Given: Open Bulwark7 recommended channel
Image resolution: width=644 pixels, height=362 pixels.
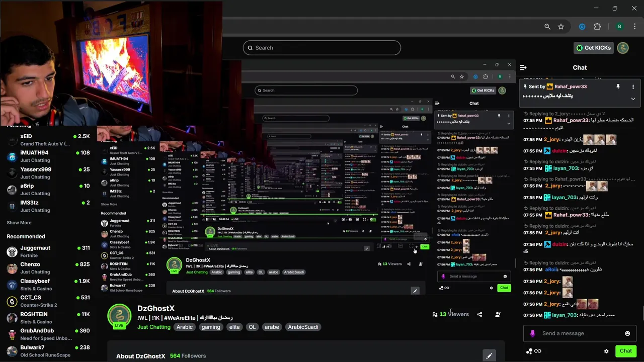Looking at the screenshot, I should click(48, 351).
